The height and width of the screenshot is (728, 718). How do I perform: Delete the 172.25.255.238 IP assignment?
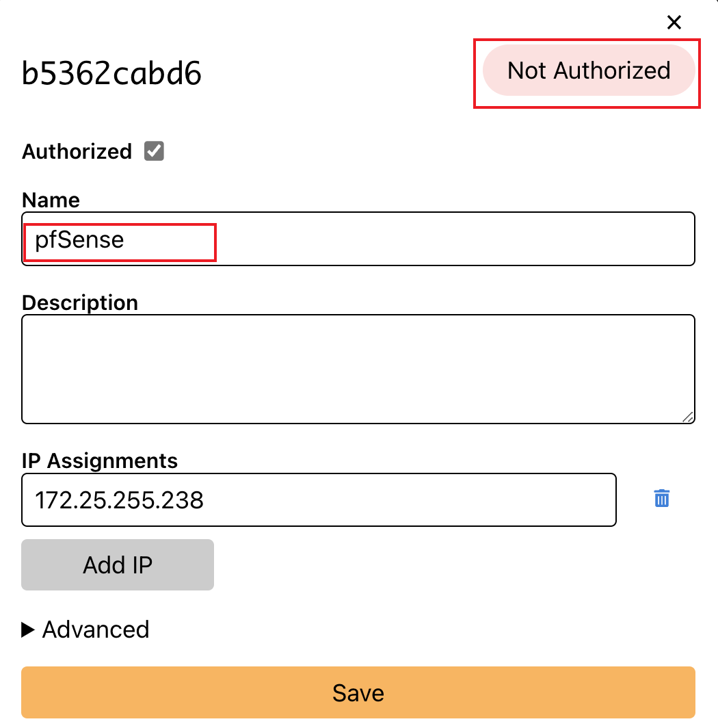(x=661, y=498)
